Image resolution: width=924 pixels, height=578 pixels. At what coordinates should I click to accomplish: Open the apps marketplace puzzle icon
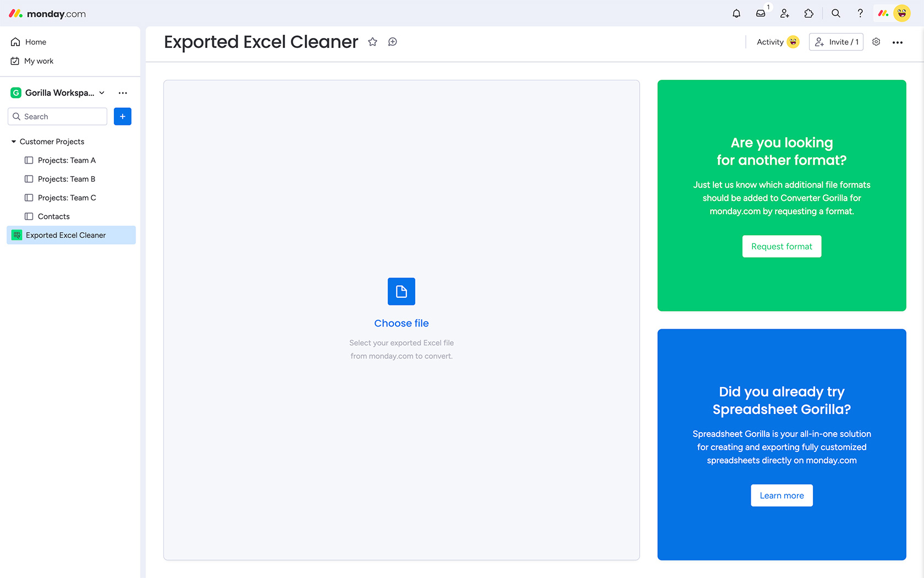pos(809,13)
